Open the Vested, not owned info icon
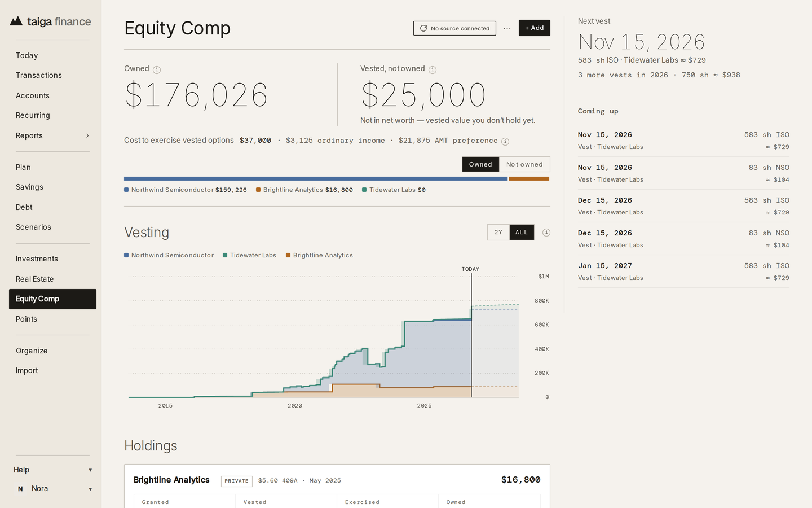 point(433,70)
